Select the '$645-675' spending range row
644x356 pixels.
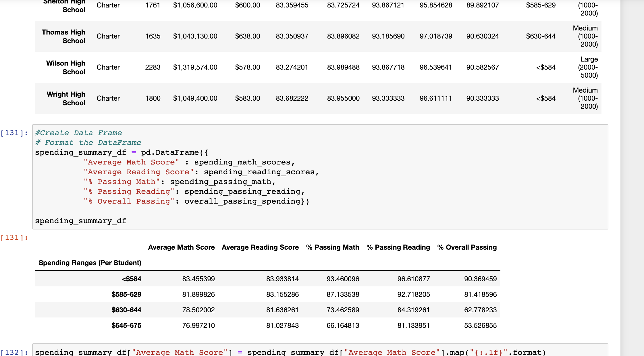pos(126,325)
